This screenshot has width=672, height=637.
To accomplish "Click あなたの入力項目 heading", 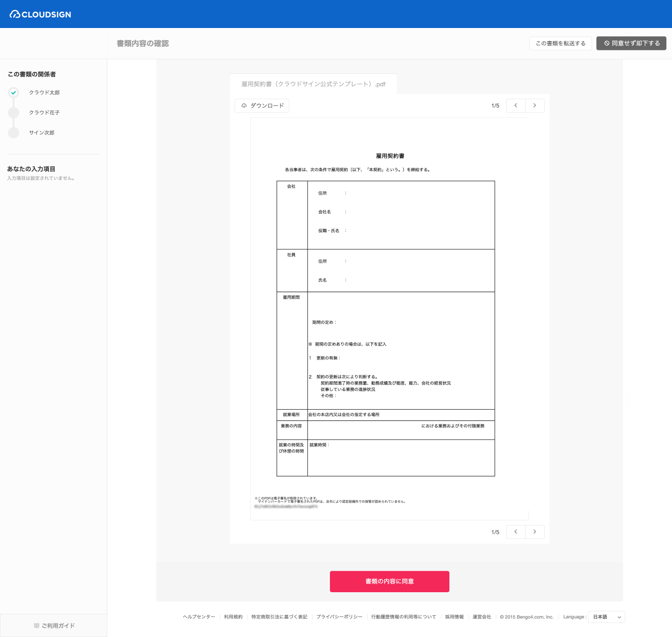I will click(31, 169).
